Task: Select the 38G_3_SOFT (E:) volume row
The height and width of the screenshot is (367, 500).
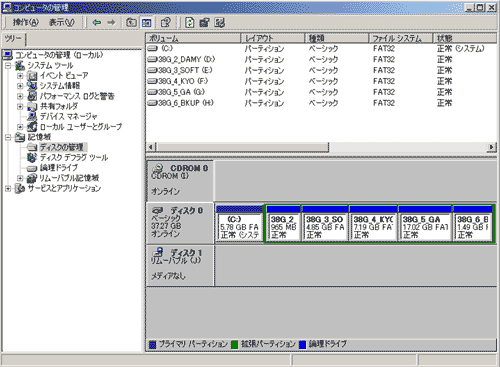Action: click(x=321, y=70)
